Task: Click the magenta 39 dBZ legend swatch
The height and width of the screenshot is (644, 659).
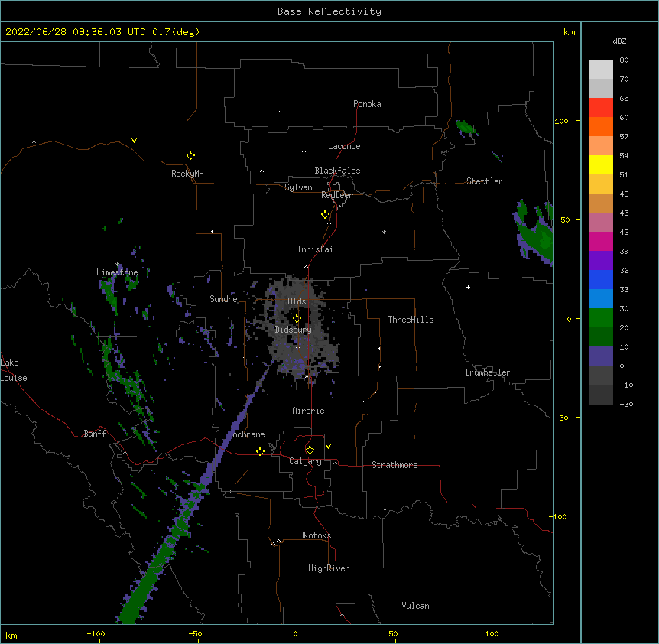Action: coord(601,241)
